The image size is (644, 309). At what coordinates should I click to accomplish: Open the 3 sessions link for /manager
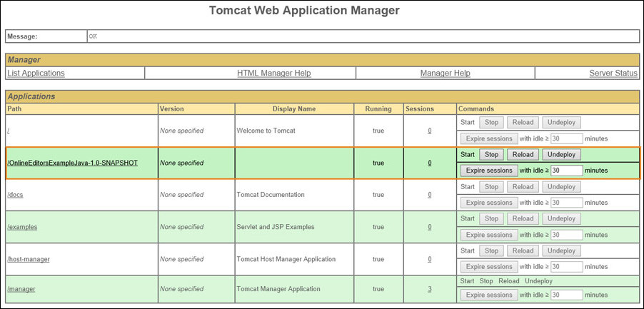click(x=430, y=289)
